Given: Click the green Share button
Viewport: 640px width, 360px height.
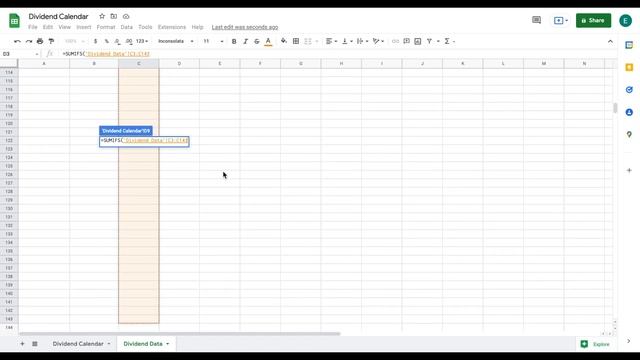Looking at the screenshot, I should click(593, 20).
